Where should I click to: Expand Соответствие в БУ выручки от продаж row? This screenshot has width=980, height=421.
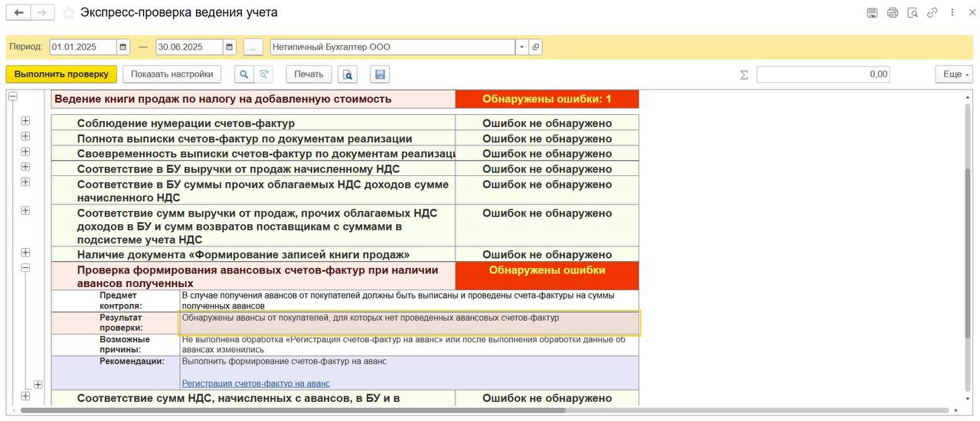tap(25, 167)
